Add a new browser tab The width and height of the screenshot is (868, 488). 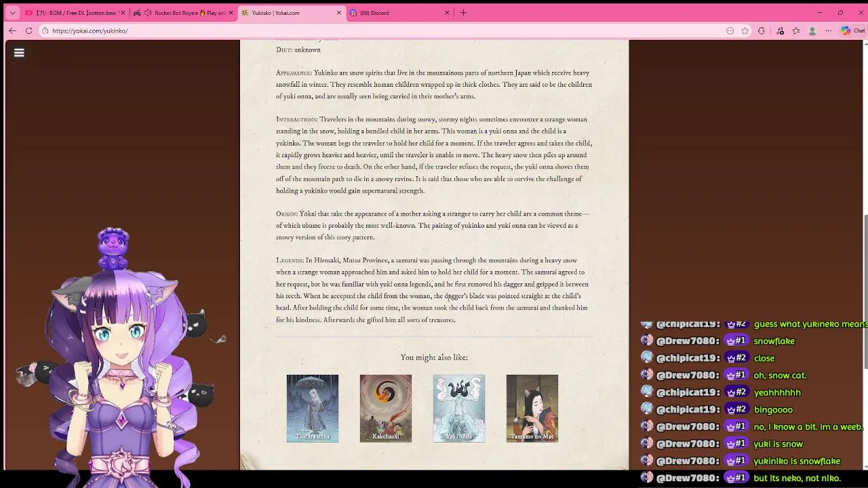[463, 13]
